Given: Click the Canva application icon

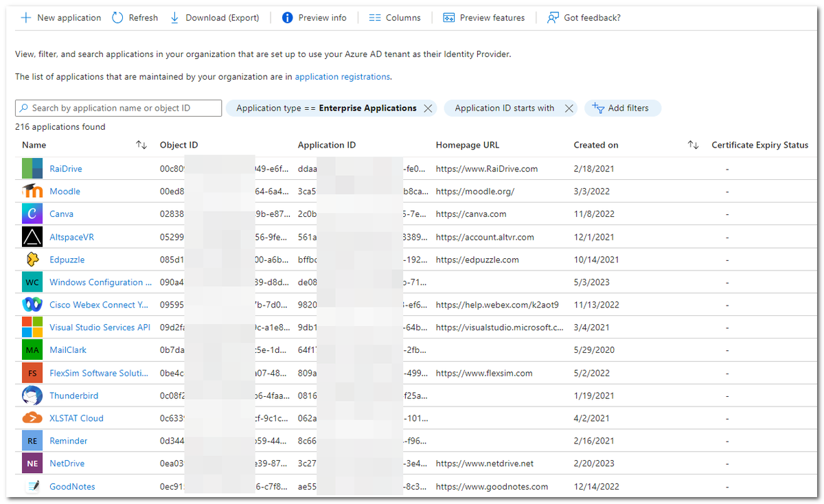Looking at the screenshot, I should click(x=32, y=214).
